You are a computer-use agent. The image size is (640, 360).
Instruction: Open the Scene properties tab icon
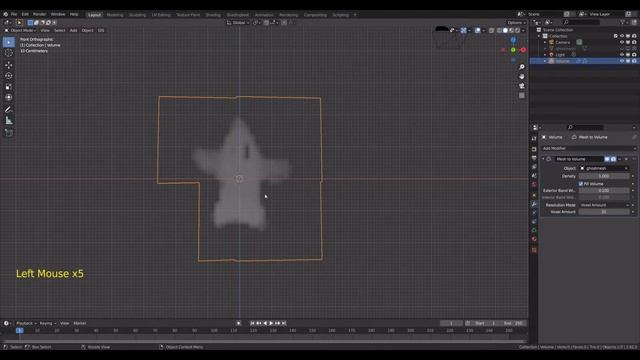click(534, 176)
